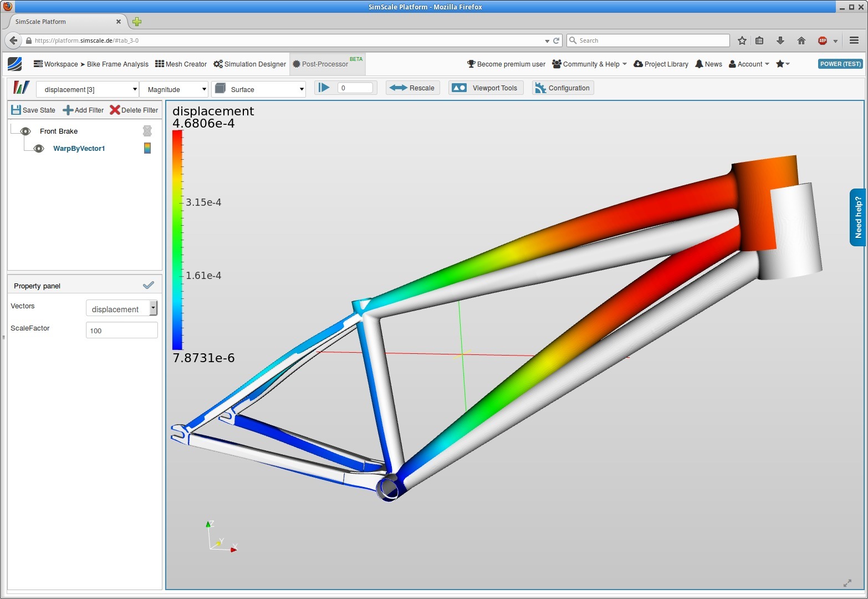Screen dimensions: 868x599
Task: Open Viewport Tools
Action: tap(486, 88)
